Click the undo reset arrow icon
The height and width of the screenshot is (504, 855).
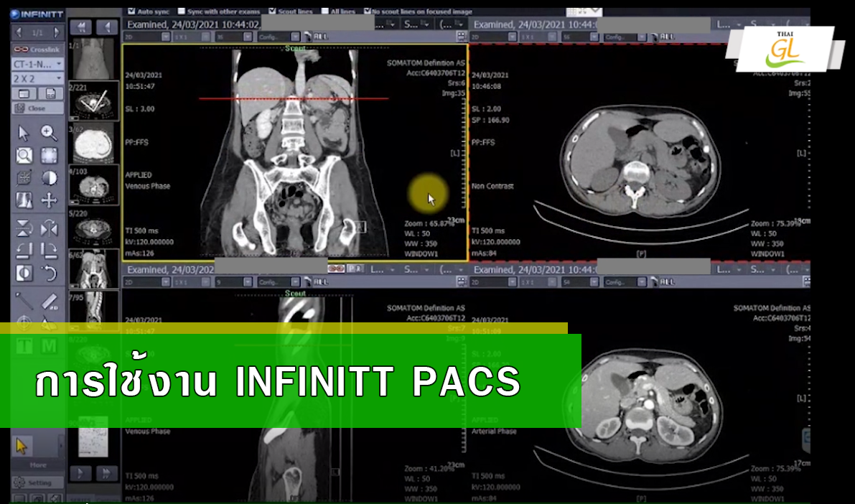point(49,273)
